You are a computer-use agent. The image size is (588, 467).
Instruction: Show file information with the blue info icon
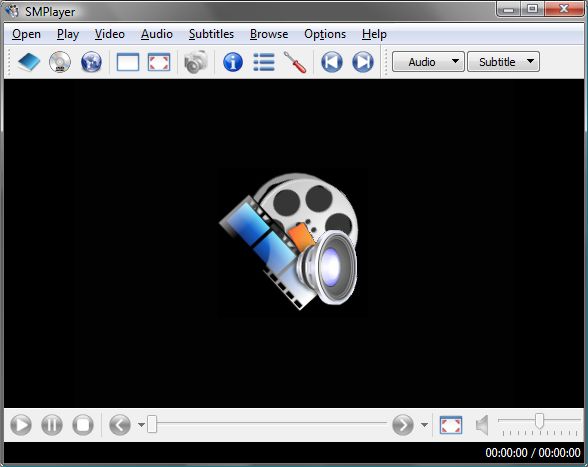[232, 62]
